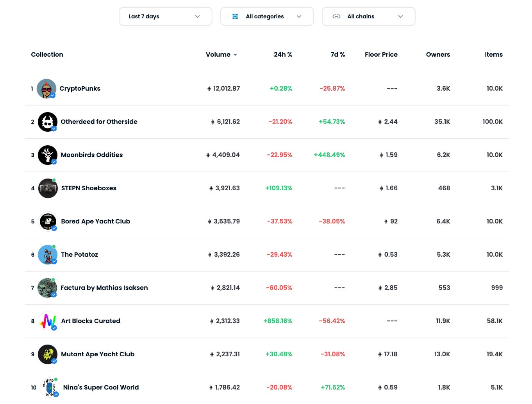
Task: Click the Bored Ape Yacht Club avatar
Action: [x=48, y=222]
